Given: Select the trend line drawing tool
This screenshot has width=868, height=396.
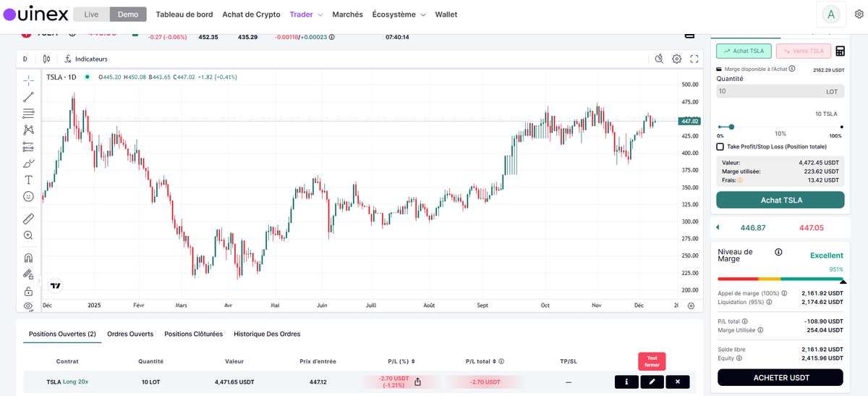Looking at the screenshot, I should [28, 96].
